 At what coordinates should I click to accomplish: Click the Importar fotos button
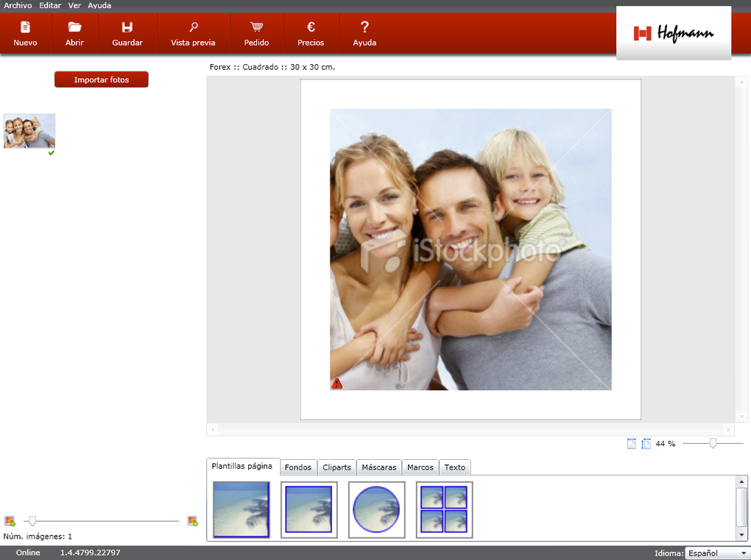point(102,79)
